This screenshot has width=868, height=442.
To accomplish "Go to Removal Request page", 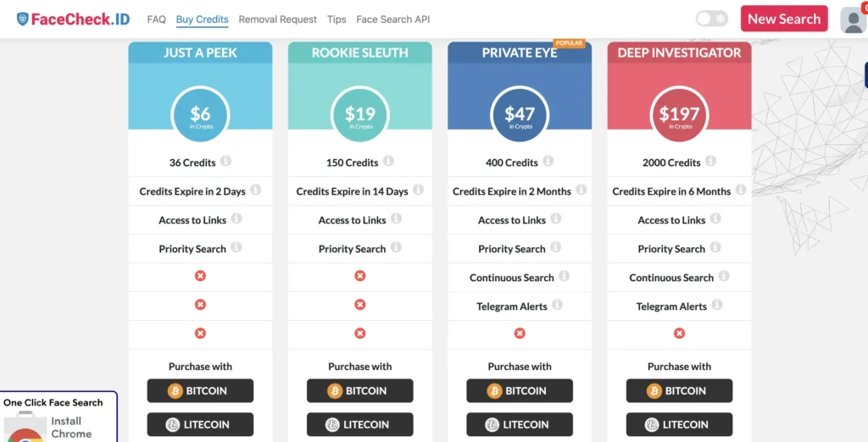I will coord(278,19).
